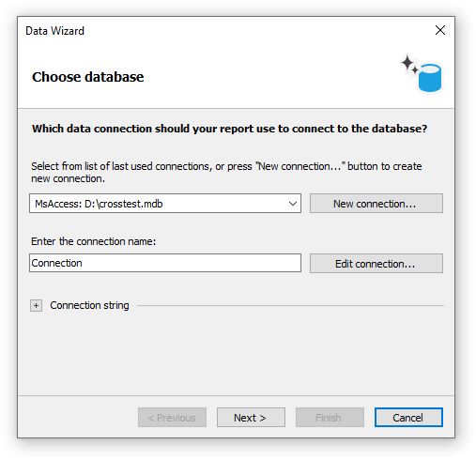The image size is (476, 460).
Task: Close the Data Wizard dialog with X
Action: point(440,30)
